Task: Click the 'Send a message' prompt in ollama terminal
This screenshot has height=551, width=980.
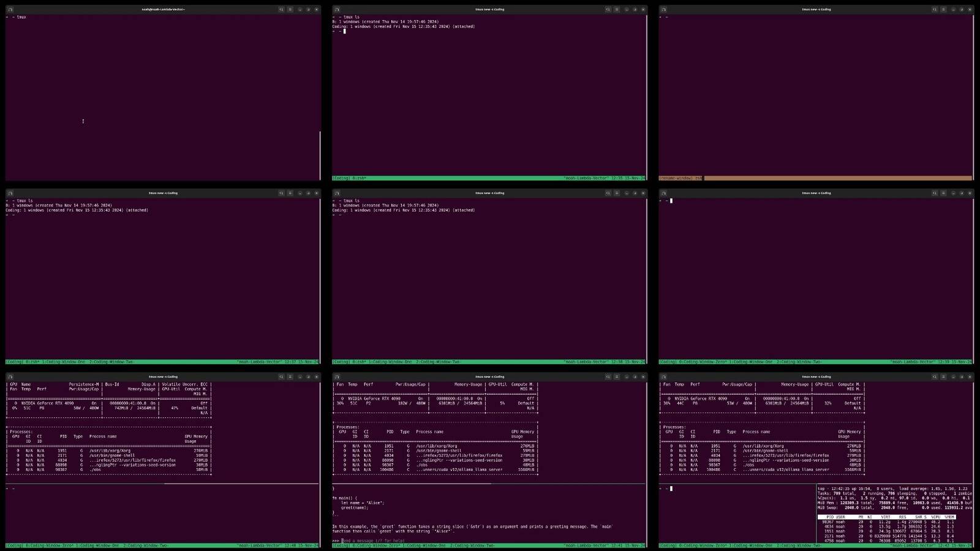Action: pos(373,541)
